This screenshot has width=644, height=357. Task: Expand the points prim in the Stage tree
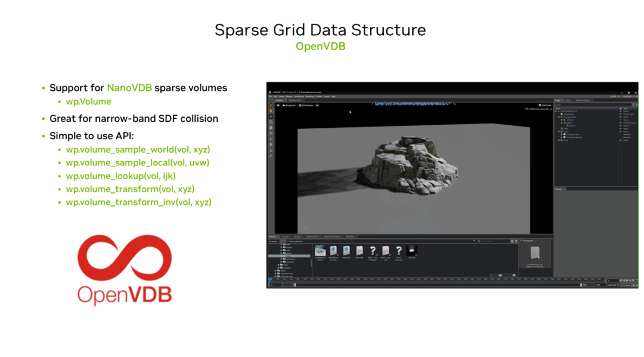point(562,123)
